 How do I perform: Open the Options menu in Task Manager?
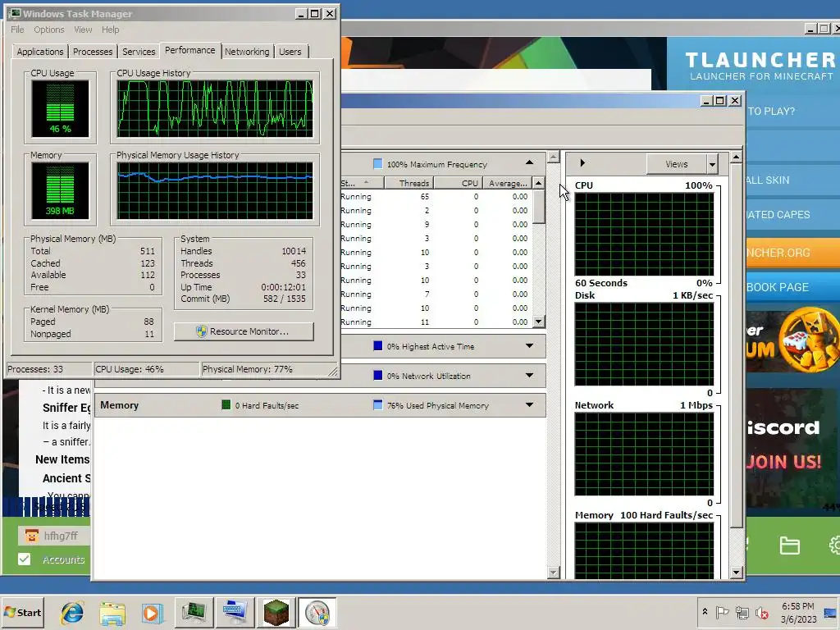tap(48, 30)
